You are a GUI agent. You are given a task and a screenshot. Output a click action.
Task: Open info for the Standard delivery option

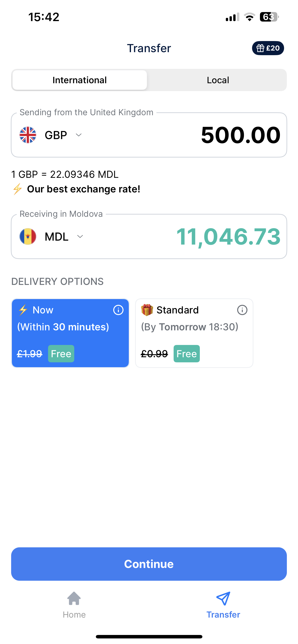point(242,310)
